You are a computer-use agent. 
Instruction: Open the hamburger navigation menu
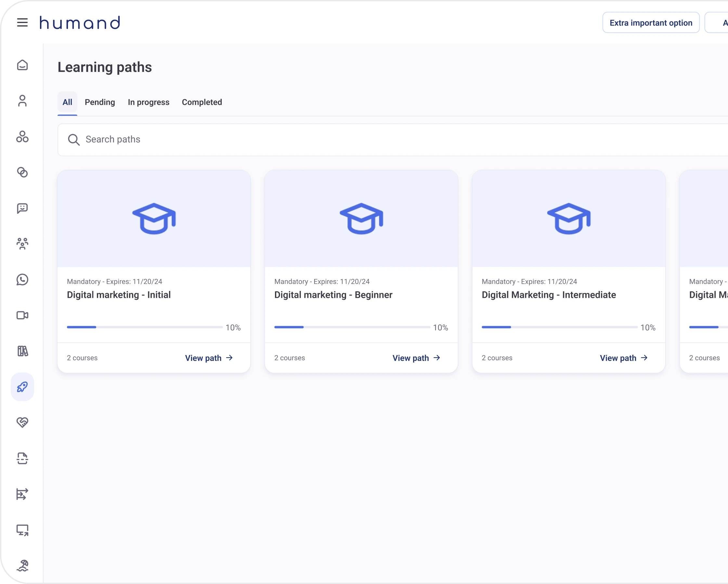[x=22, y=22]
